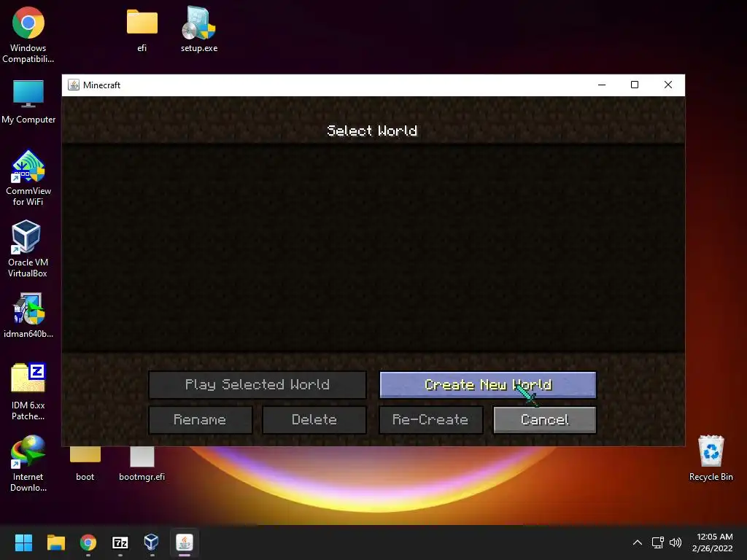
Task: Minimize the Minecraft window
Action: point(602,85)
